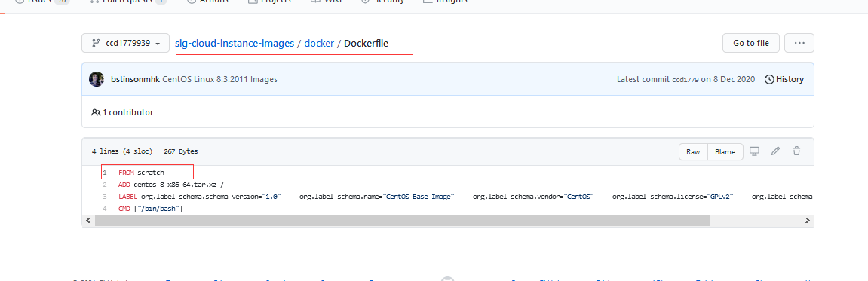Open the docker folder breadcrumb
This screenshot has height=281, width=868.
[320, 43]
